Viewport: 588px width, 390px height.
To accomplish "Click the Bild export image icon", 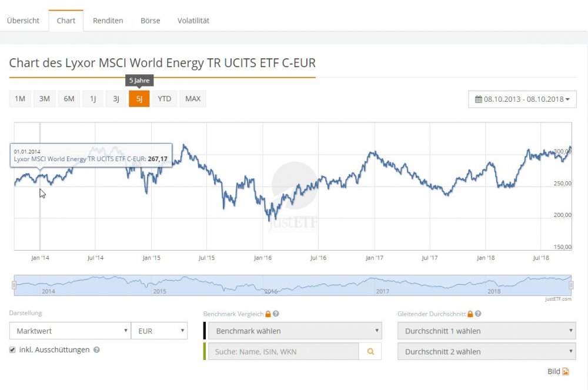I will coord(566,371).
